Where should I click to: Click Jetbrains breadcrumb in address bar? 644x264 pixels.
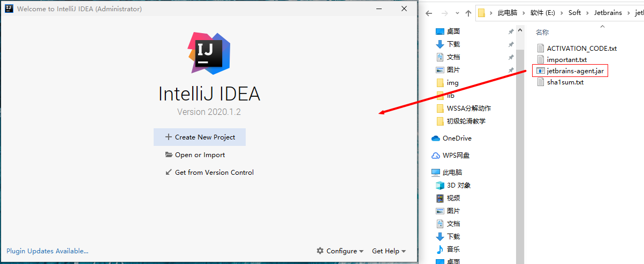[x=608, y=13]
